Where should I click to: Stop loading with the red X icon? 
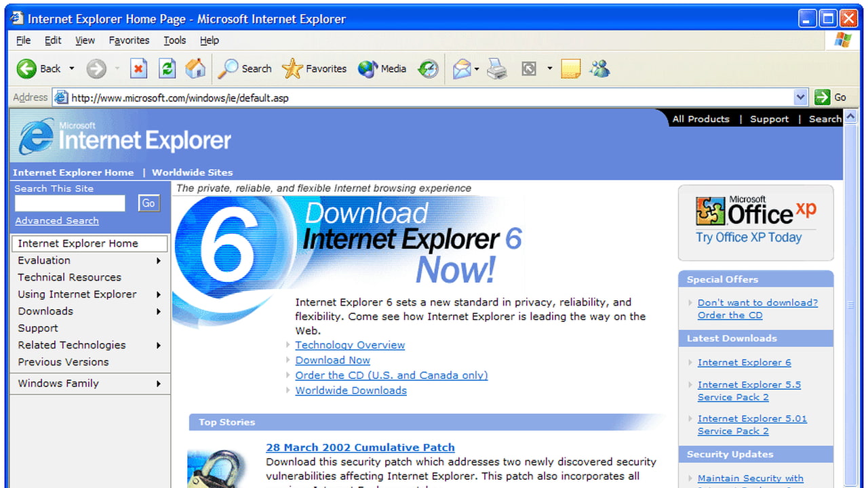tap(138, 68)
